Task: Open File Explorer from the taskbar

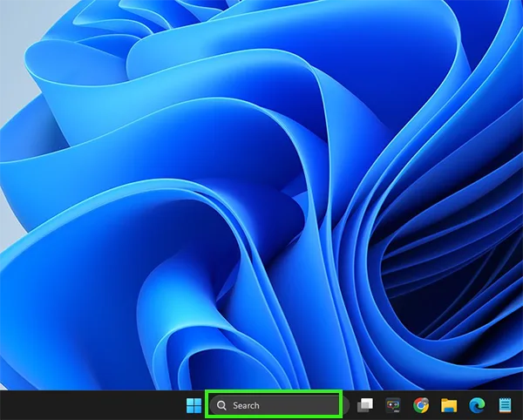Action: click(449, 405)
